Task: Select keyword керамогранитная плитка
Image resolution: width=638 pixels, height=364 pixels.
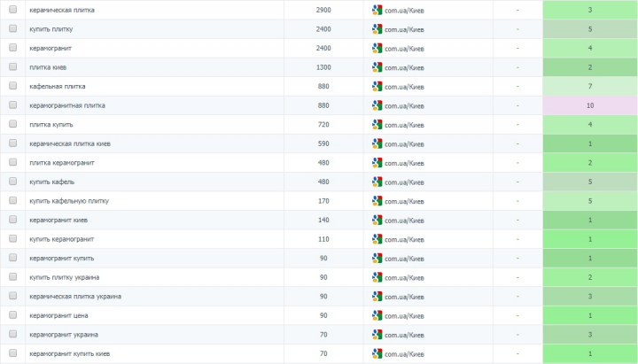Action: pos(67,105)
